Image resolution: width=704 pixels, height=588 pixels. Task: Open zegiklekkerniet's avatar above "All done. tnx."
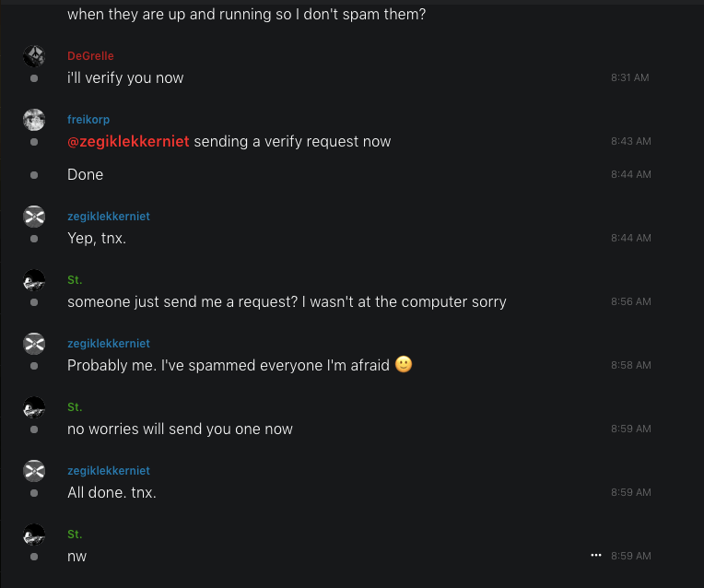coord(34,471)
